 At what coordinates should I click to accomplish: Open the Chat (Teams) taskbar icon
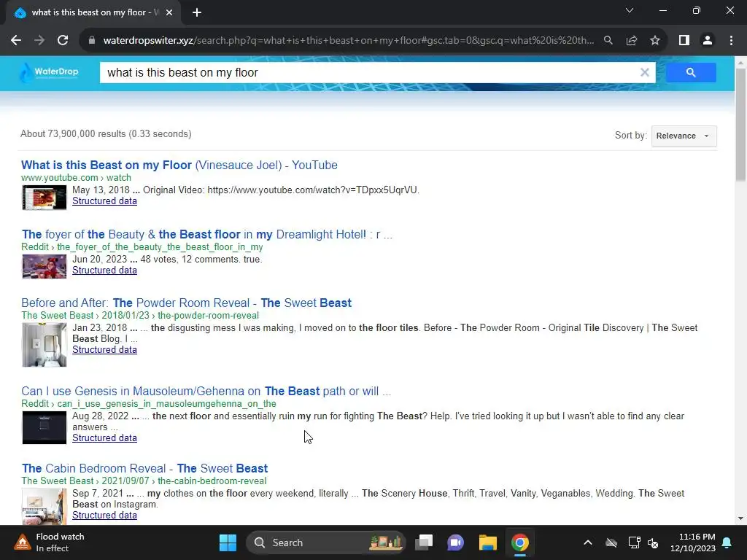pos(455,542)
